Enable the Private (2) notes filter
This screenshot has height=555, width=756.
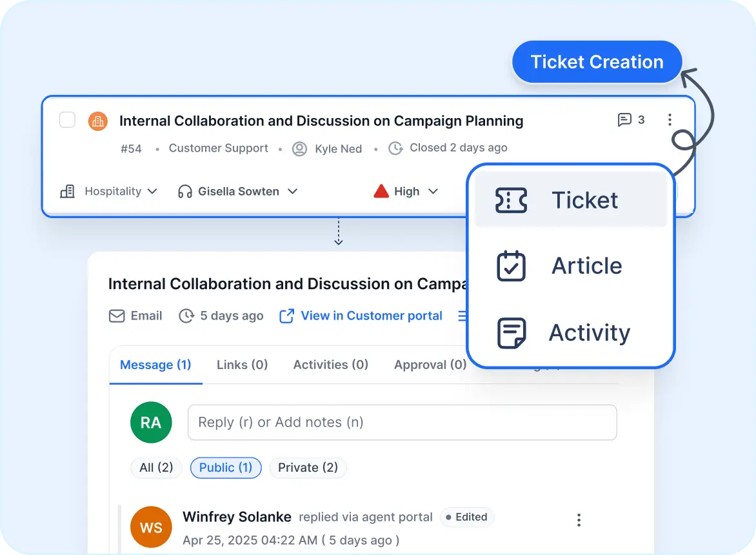click(x=308, y=467)
